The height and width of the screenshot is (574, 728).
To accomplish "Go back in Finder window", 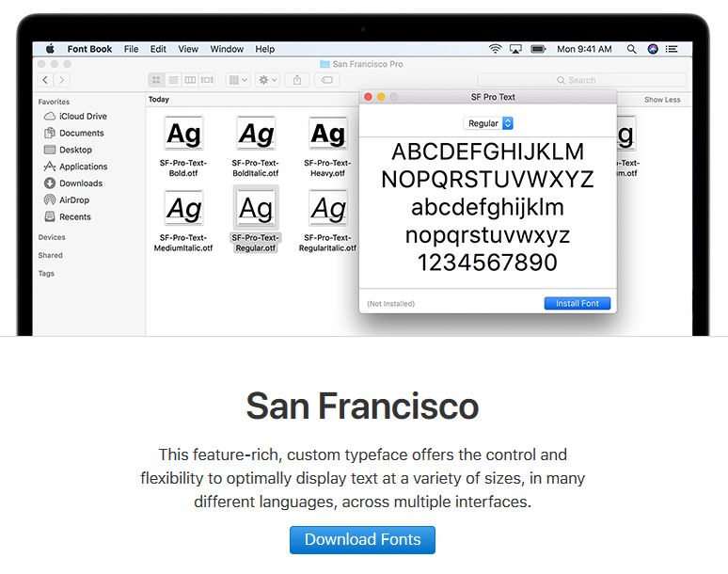I will (45, 80).
